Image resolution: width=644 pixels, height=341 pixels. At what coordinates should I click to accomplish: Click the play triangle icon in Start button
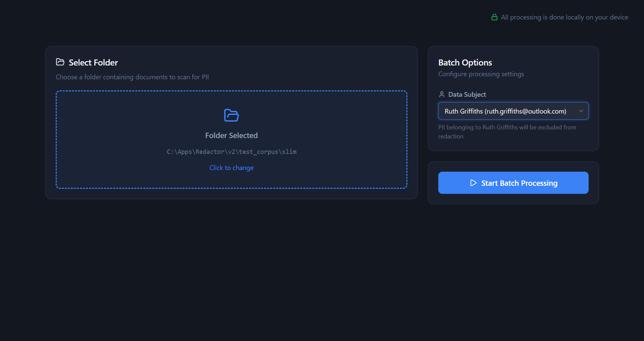(473, 183)
